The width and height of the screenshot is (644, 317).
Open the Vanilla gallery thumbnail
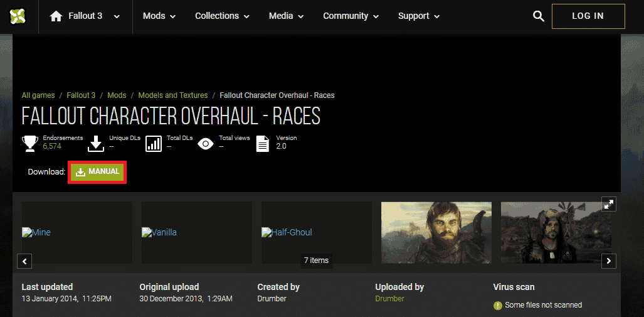(197, 232)
